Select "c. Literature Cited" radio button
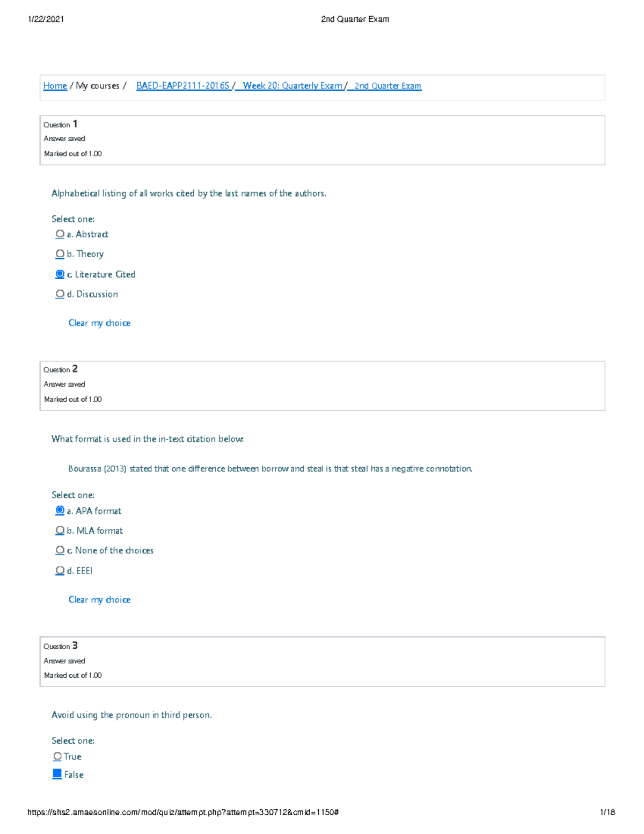Screen dimensions: 644x834 pyautogui.click(x=60, y=274)
